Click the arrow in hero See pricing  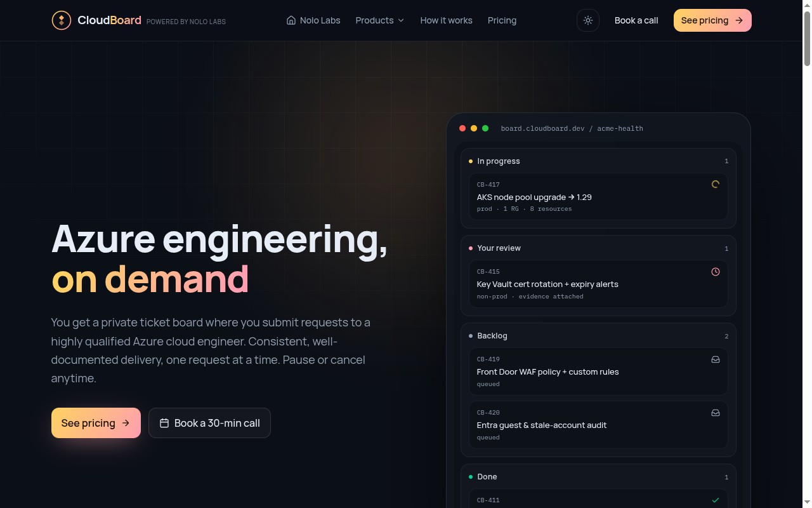tap(126, 423)
